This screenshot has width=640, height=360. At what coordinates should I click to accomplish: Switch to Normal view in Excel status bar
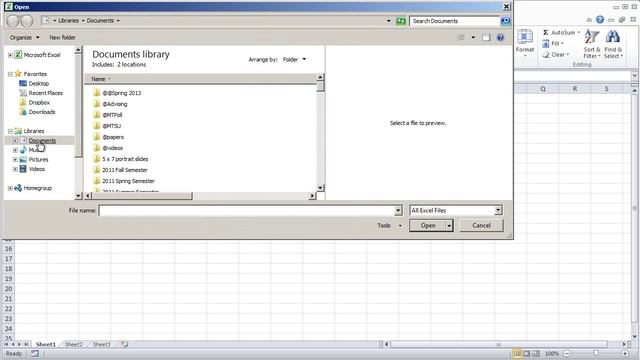tap(517, 353)
